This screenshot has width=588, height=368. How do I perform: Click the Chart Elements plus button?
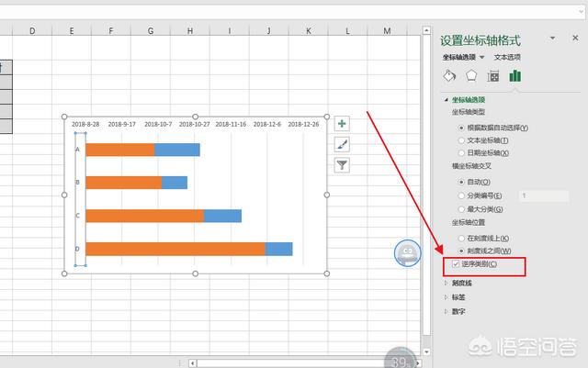pyautogui.click(x=342, y=124)
